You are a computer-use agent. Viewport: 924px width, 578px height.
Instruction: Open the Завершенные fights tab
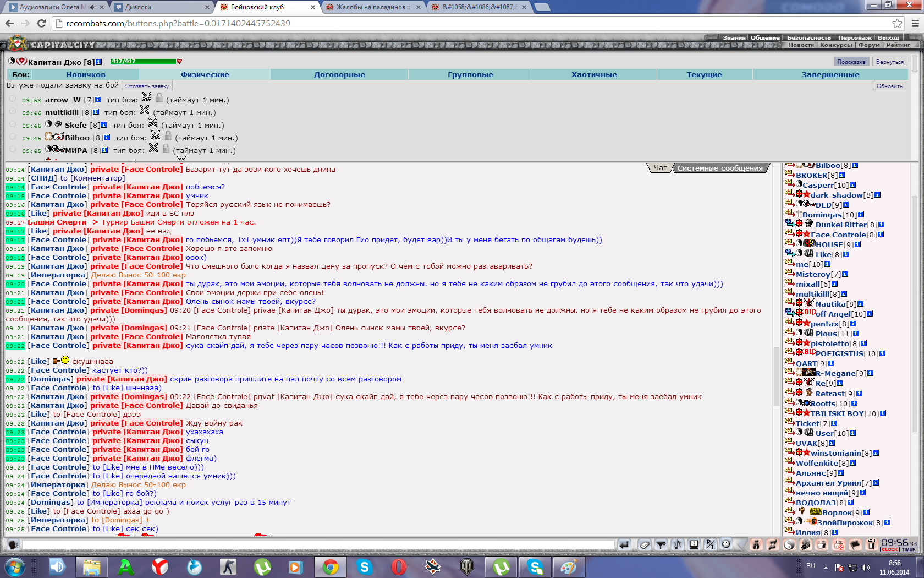click(831, 74)
